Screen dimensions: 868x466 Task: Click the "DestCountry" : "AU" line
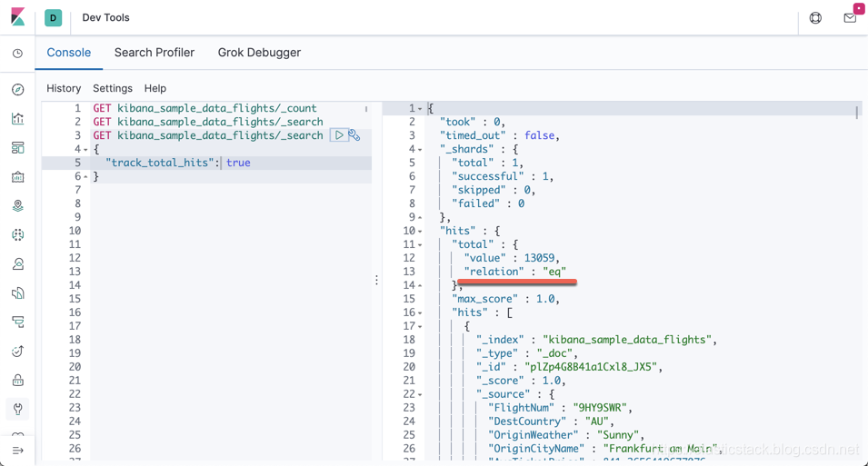552,421
